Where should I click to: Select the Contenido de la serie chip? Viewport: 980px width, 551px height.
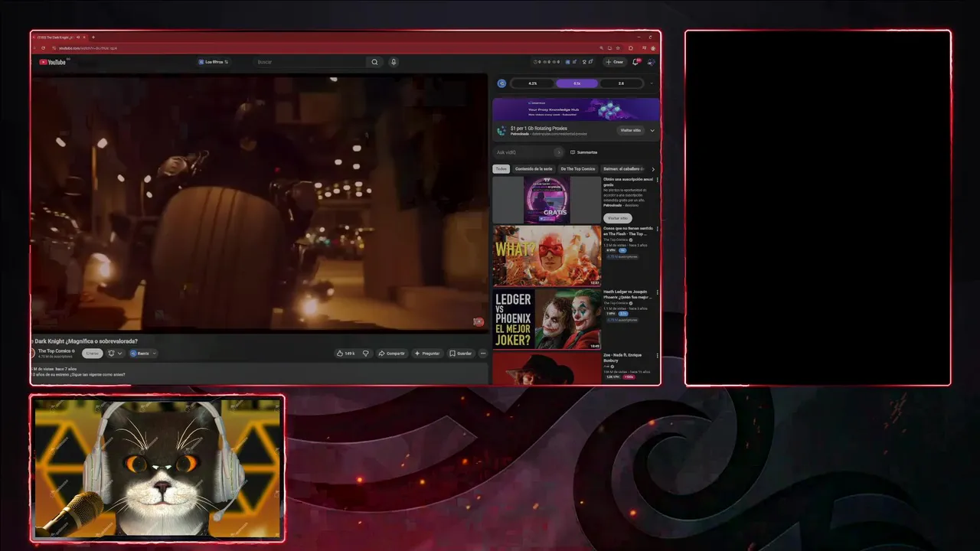534,169
